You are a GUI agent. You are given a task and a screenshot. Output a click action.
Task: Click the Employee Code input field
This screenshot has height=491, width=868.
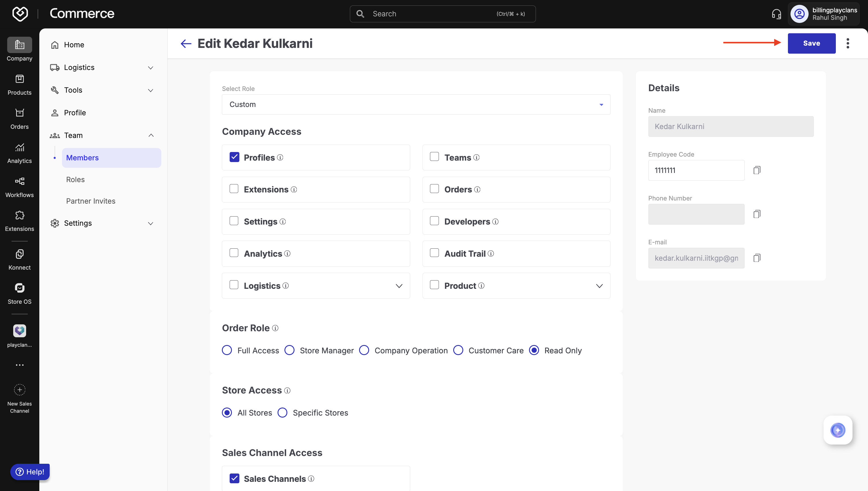tap(696, 170)
